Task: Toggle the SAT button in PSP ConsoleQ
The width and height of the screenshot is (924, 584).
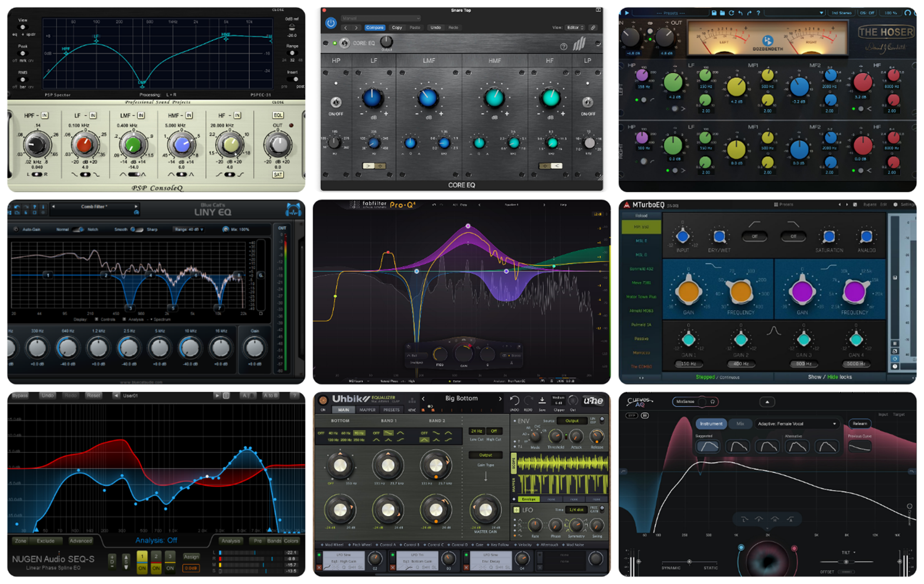Action: 278,174
